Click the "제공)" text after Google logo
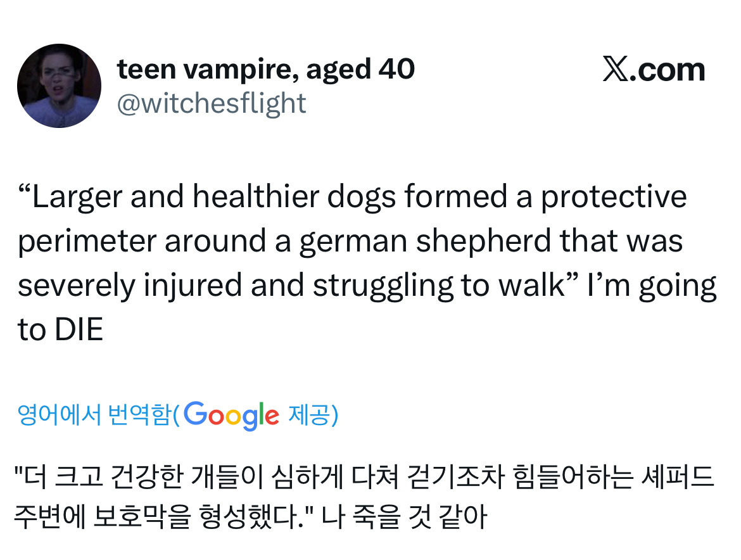This screenshot has width=741, height=560. pyautogui.click(x=313, y=416)
